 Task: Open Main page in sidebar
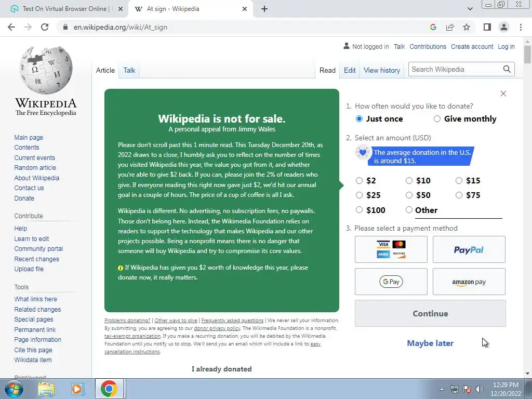[29, 137]
